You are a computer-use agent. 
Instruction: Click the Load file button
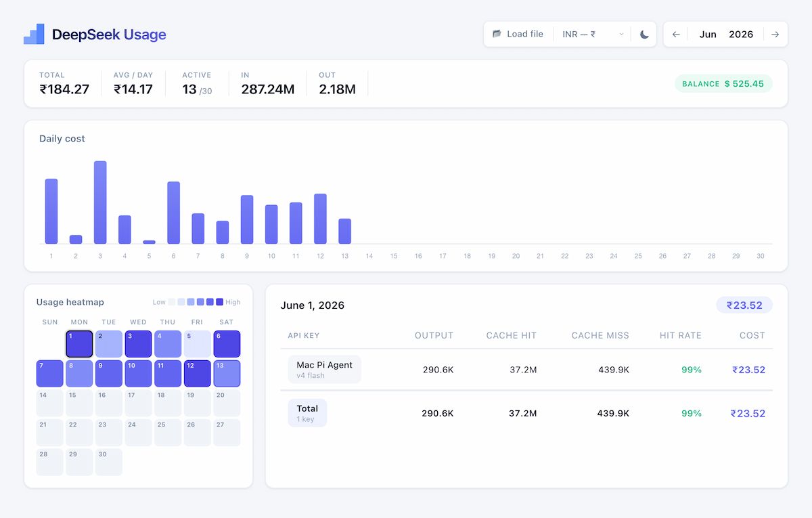pyautogui.click(x=518, y=34)
